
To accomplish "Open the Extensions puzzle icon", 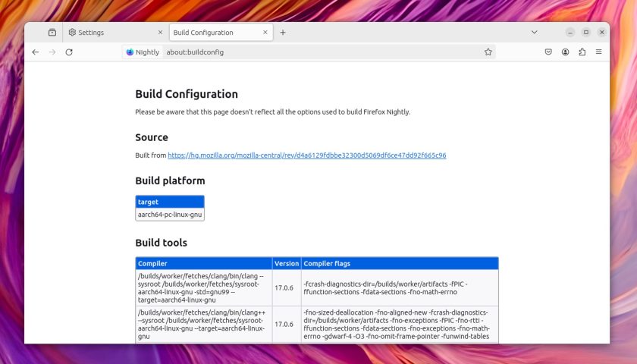I will 582,52.
